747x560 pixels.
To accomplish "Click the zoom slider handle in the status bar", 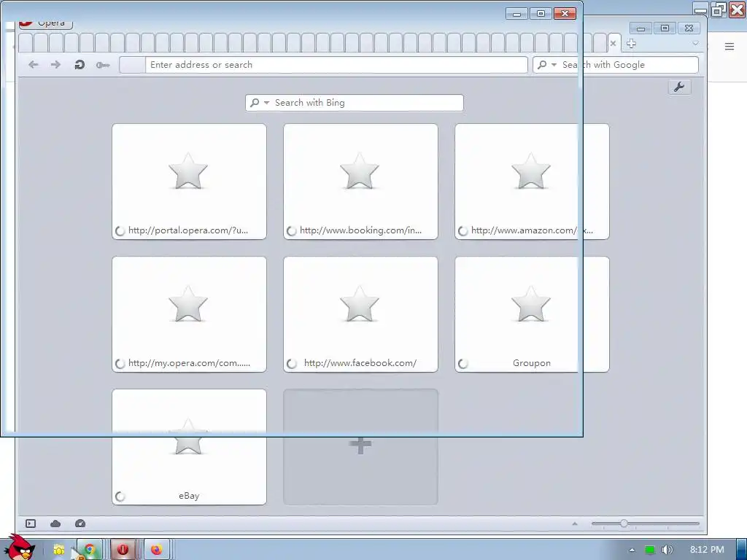I will 624,524.
